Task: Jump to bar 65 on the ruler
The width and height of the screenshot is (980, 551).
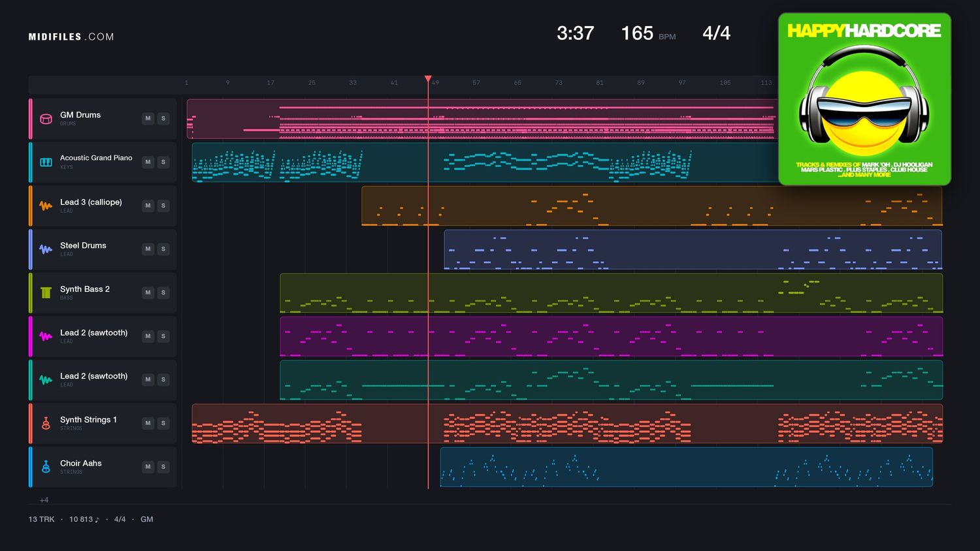Action: point(517,83)
